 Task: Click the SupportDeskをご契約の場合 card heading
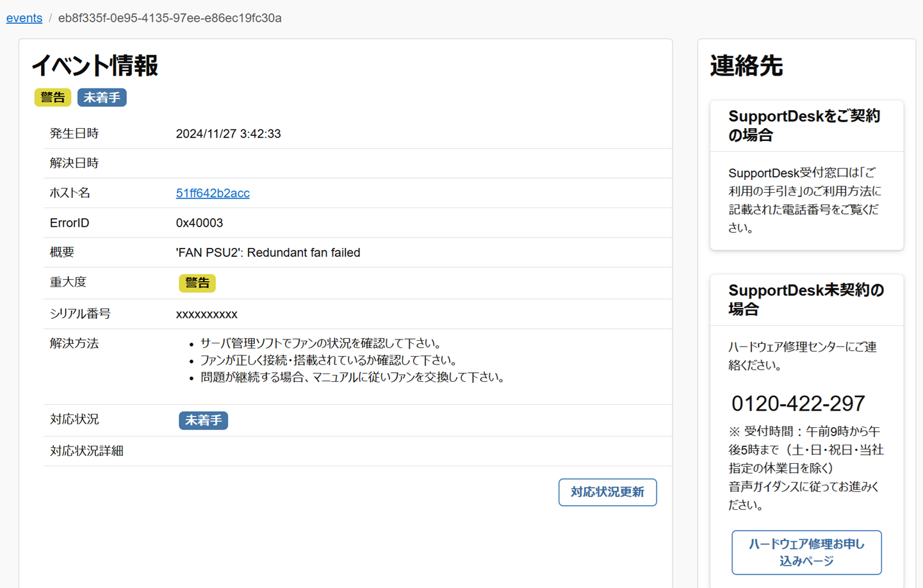point(804,126)
